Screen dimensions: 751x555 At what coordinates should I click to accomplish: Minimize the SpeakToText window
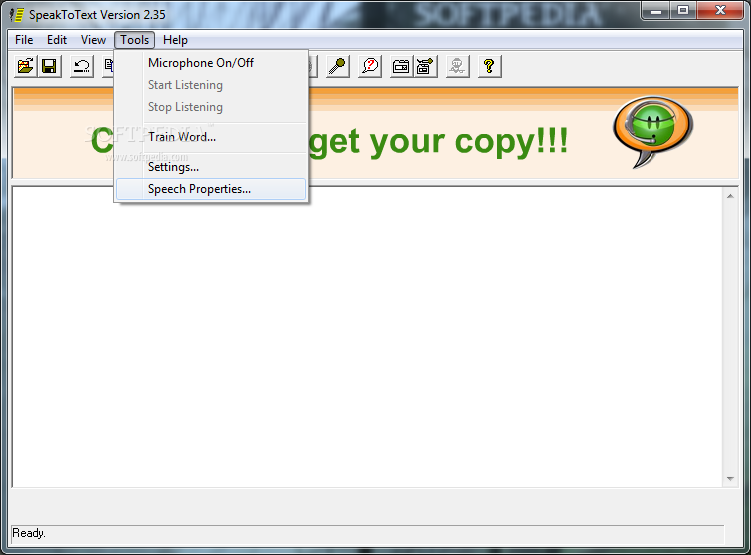coord(656,11)
